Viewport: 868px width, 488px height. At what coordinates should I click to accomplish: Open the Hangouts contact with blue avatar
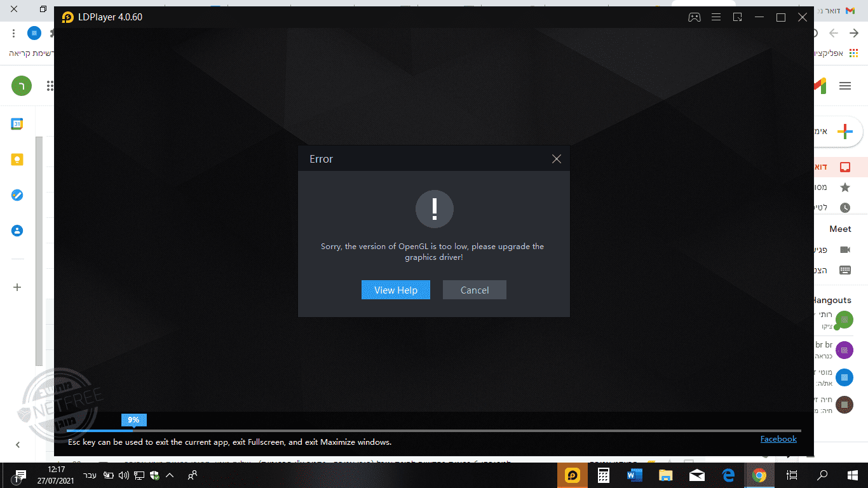[844, 377]
